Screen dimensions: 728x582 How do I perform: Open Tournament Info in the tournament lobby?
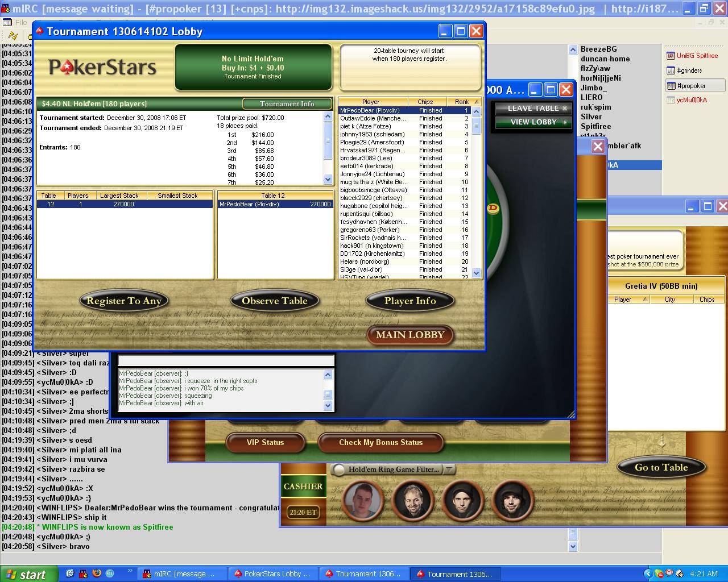point(287,104)
